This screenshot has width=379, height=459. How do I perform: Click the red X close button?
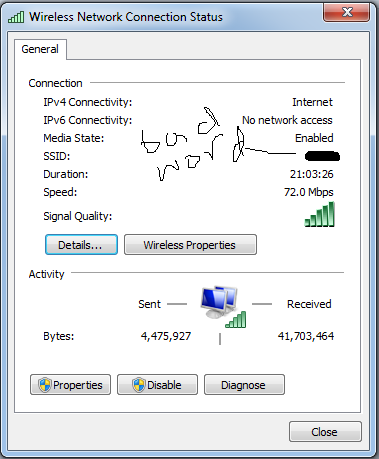click(346, 13)
